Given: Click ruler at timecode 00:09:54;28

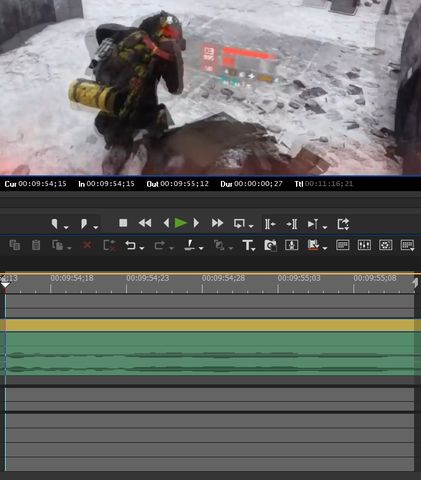Looking at the screenshot, I should (x=223, y=278).
